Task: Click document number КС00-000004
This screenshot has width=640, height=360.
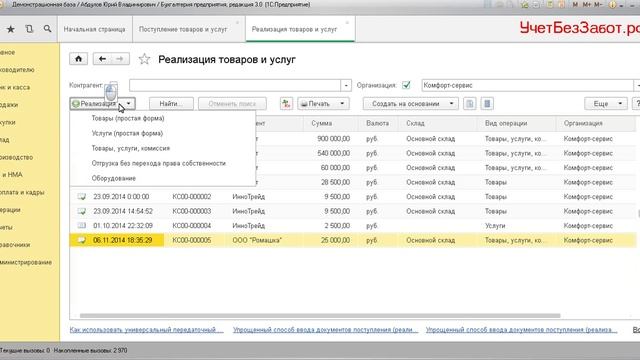Action: [191, 226]
